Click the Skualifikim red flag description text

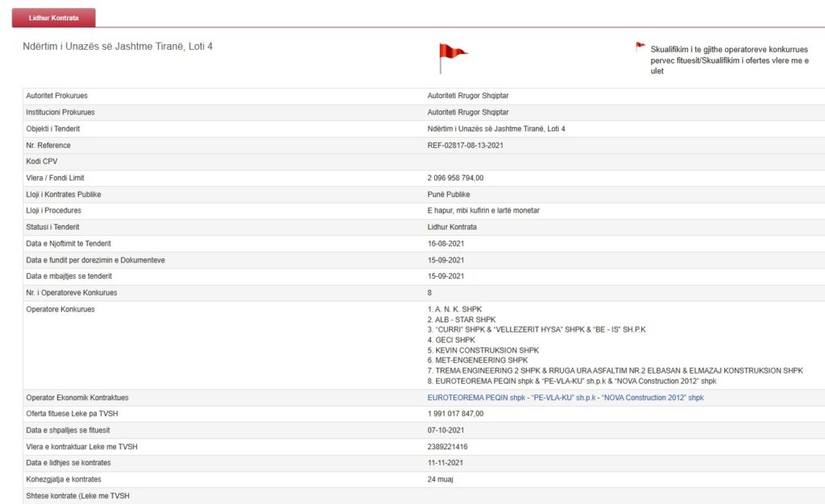tap(729, 60)
